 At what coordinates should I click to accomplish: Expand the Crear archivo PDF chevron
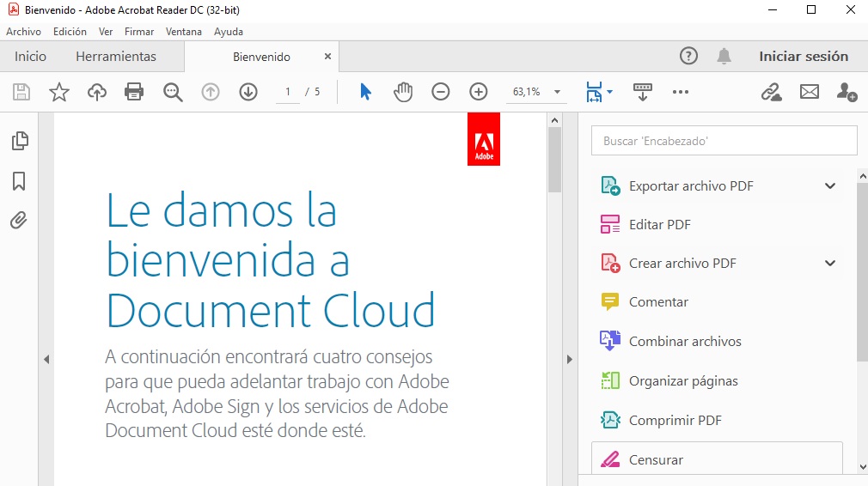(830, 264)
